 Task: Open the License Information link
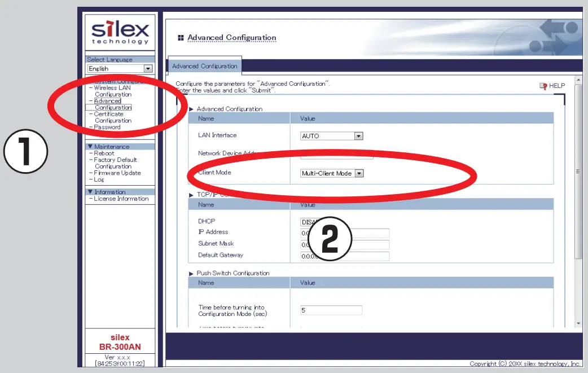tap(121, 199)
